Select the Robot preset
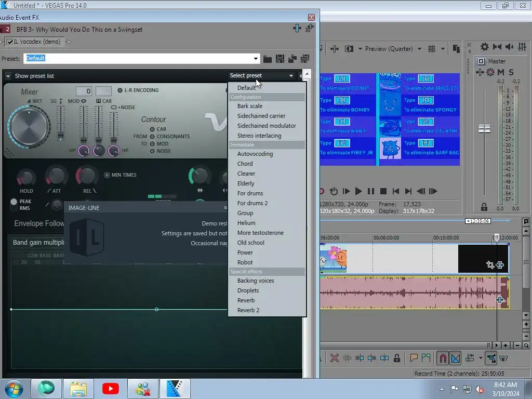Image resolution: width=532 pixels, height=399 pixels. 245,262
